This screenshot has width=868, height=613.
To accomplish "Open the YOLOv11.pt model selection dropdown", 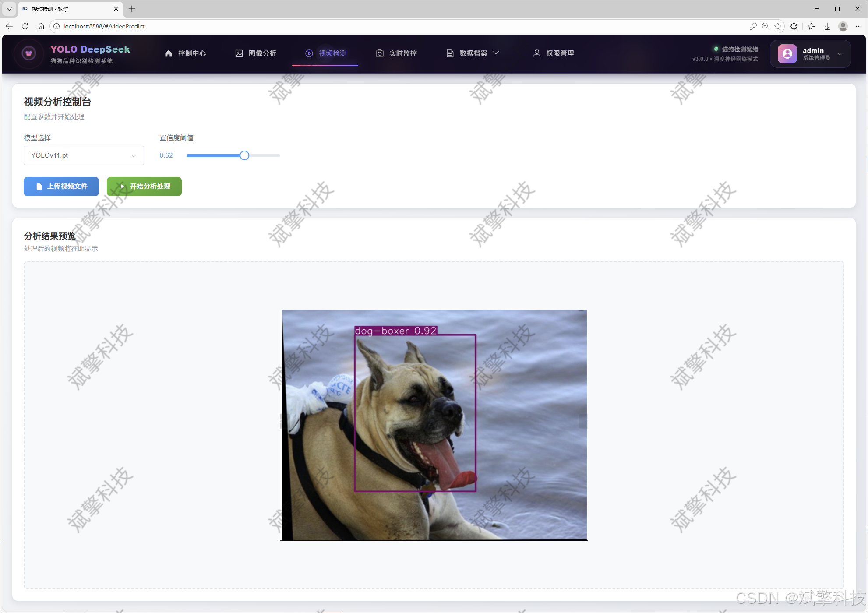I will [x=84, y=155].
